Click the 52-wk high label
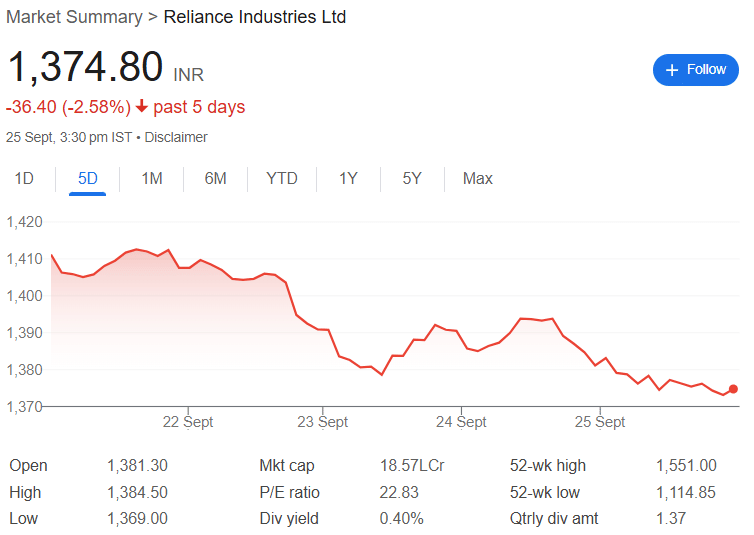 point(548,465)
